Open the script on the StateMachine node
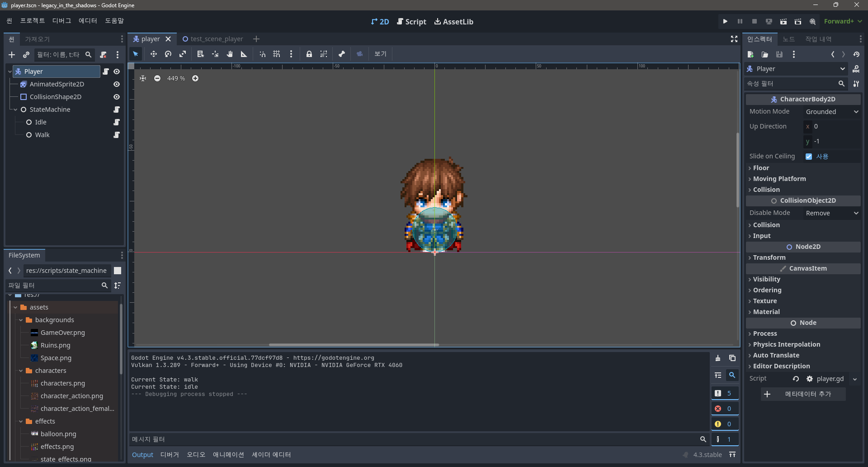This screenshot has width=868, height=467. point(117,110)
